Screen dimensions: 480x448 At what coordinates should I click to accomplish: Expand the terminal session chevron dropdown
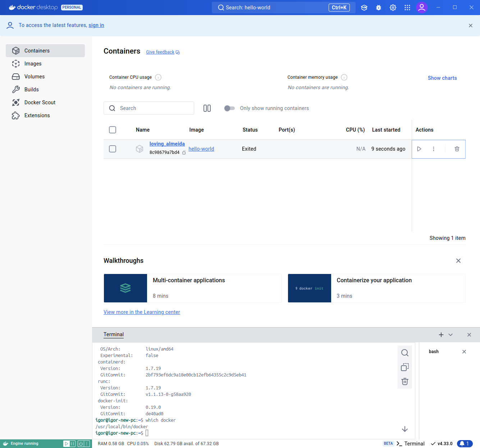tap(451, 335)
